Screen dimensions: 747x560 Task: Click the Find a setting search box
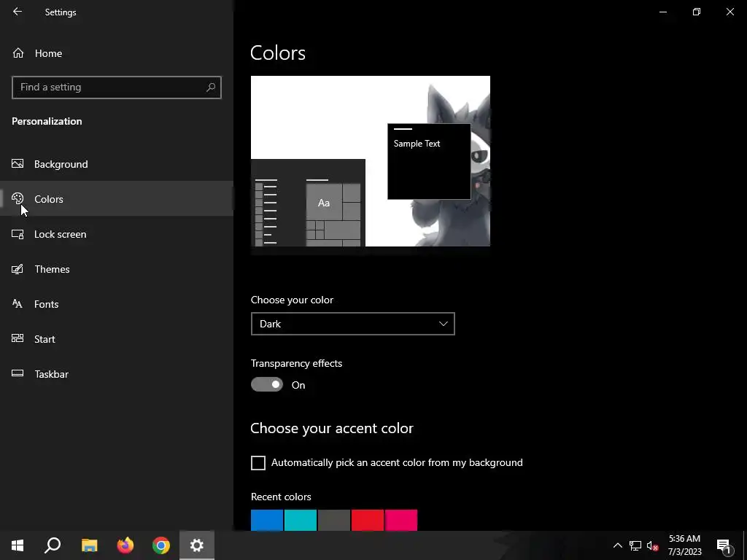(117, 87)
